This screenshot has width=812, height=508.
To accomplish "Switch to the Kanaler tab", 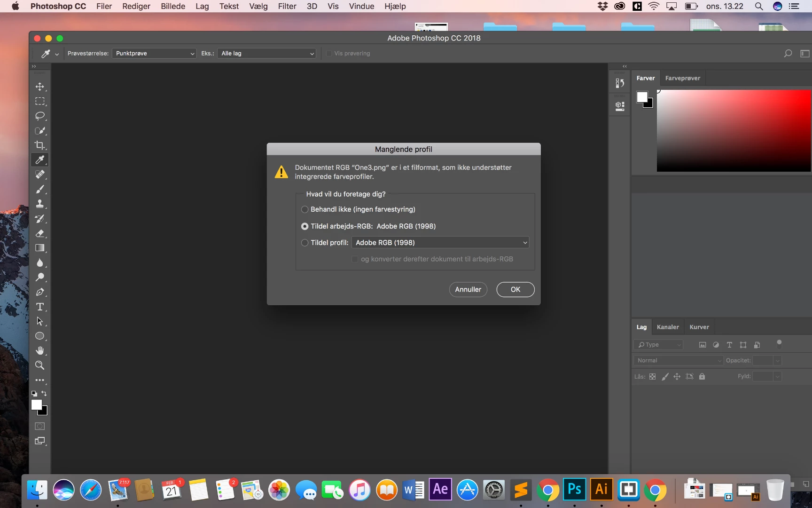I will click(x=668, y=327).
